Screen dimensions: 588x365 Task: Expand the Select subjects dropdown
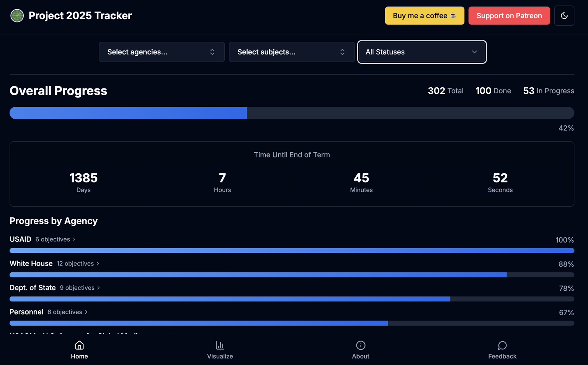point(292,52)
